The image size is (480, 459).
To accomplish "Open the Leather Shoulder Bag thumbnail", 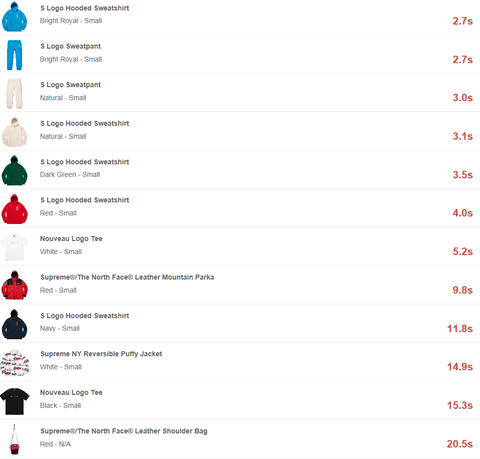I will coord(14,439).
